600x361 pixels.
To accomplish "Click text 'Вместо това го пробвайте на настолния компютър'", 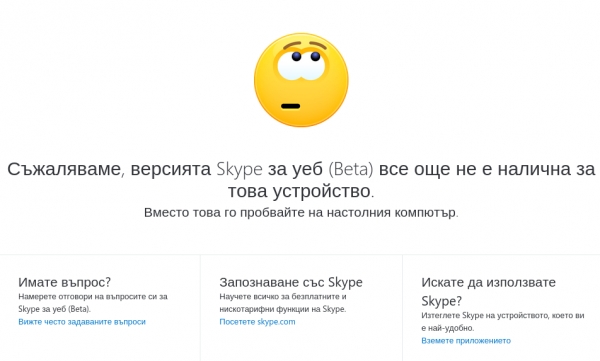I will [x=301, y=212].
